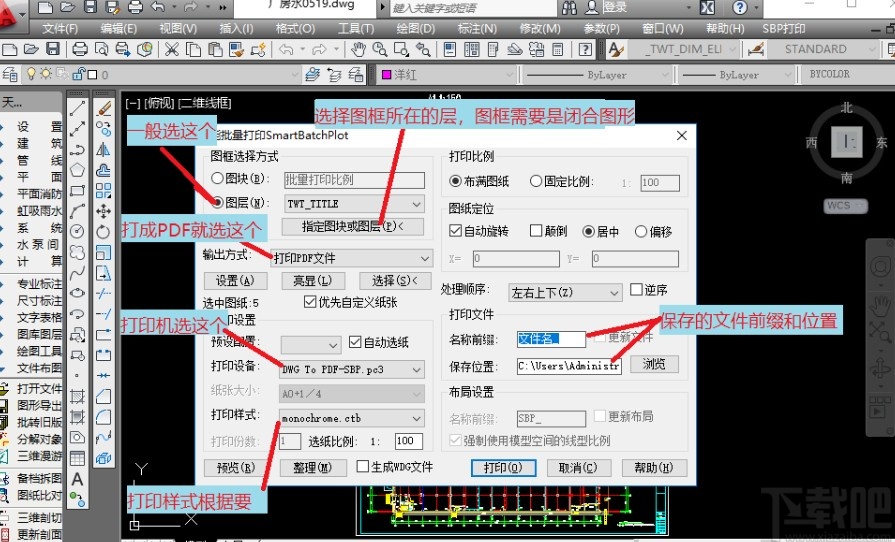Click the Help question mark toolbar icon

coord(585,50)
